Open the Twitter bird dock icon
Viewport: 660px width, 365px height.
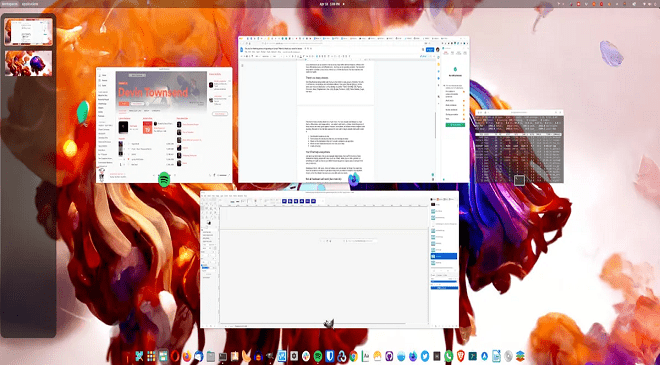click(425, 356)
